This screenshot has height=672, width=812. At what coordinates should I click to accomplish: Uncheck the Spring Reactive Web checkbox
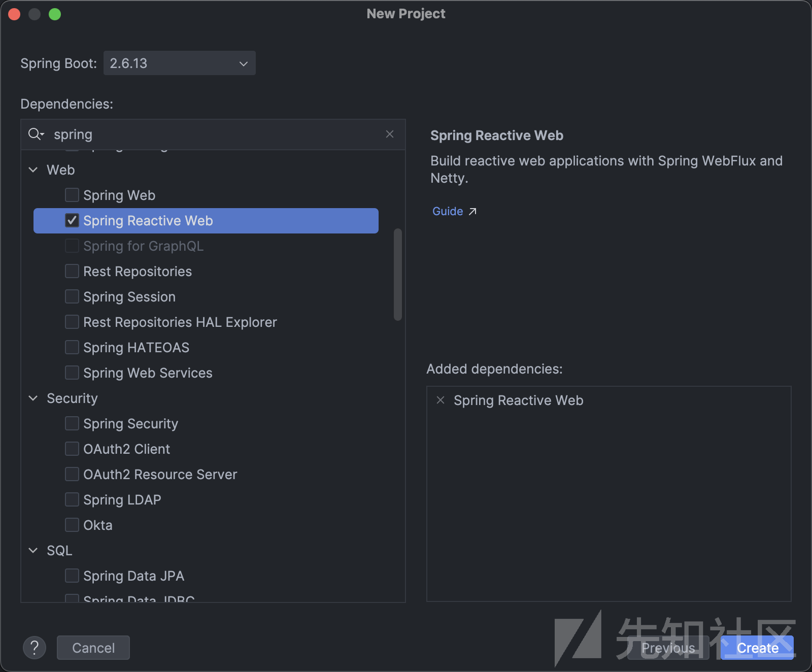pyautogui.click(x=72, y=220)
